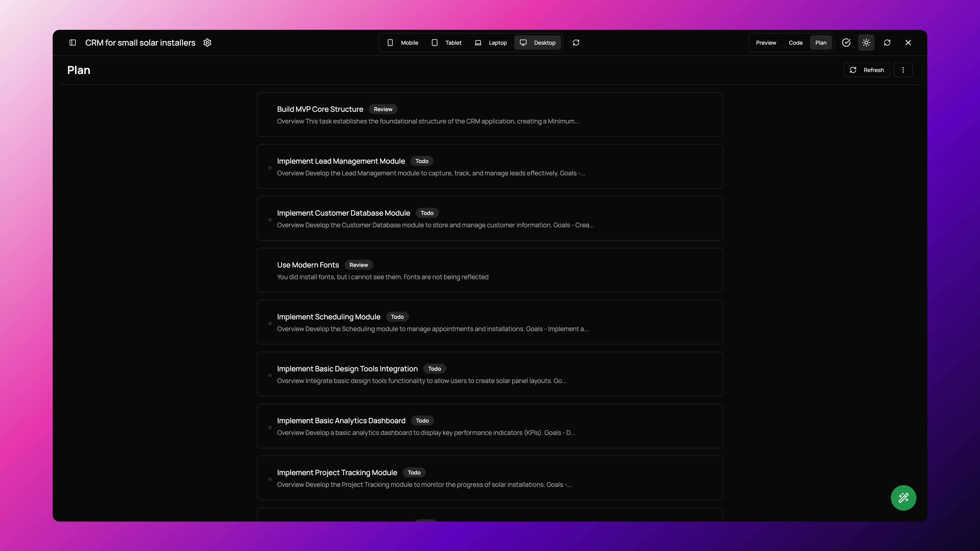
Task: Switch to the Preview tab
Action: [766, 43]
